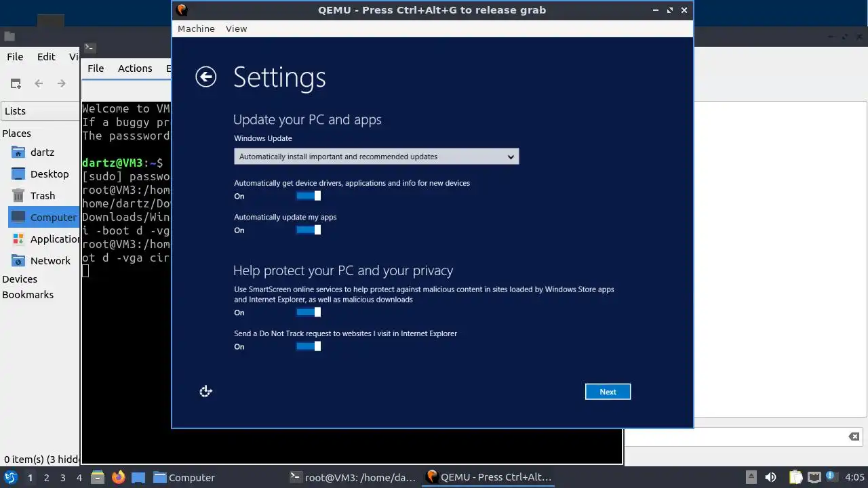Go back using the Settings back arrow

(205, 77)
